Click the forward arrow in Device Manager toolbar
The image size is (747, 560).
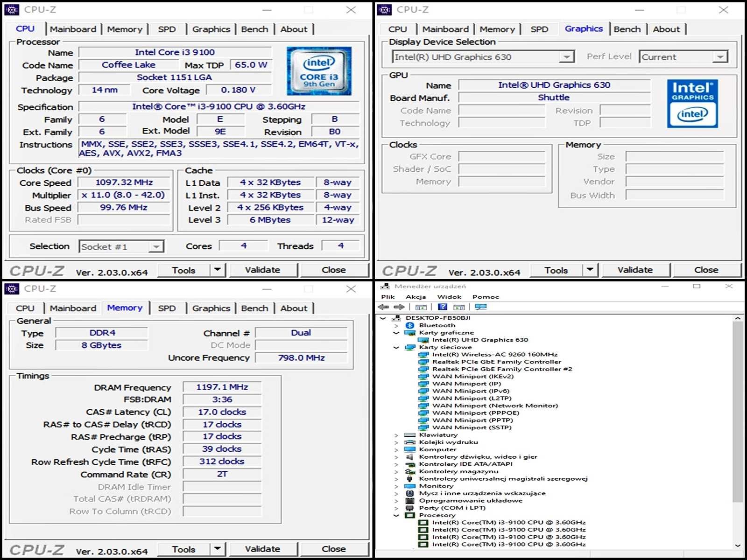tap(399, 307)
